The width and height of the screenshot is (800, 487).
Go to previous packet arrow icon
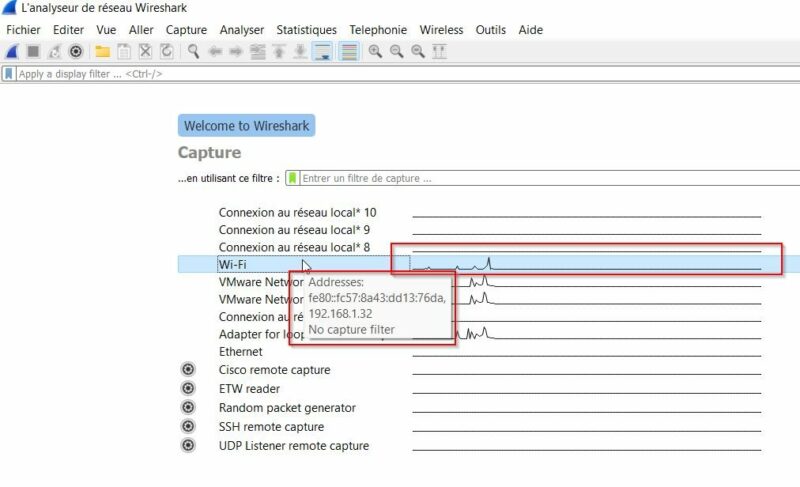tap(215, 52)
